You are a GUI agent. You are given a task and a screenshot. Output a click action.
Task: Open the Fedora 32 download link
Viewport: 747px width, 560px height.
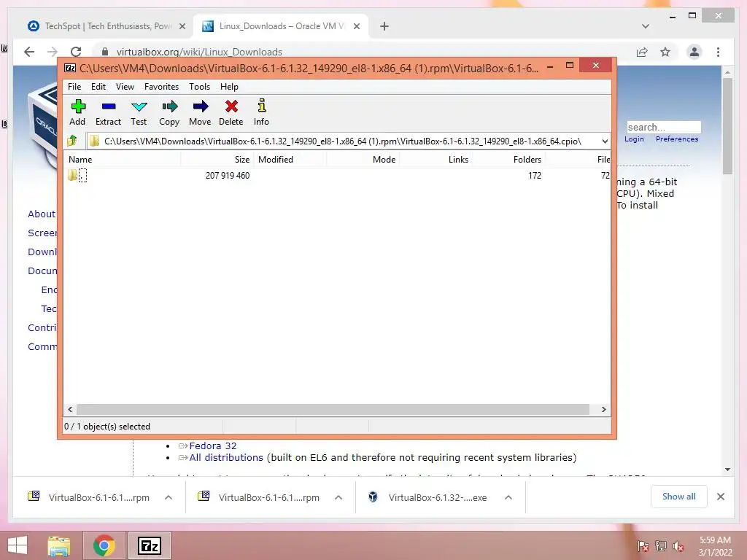pyautogui.click(x=212, y=446)
